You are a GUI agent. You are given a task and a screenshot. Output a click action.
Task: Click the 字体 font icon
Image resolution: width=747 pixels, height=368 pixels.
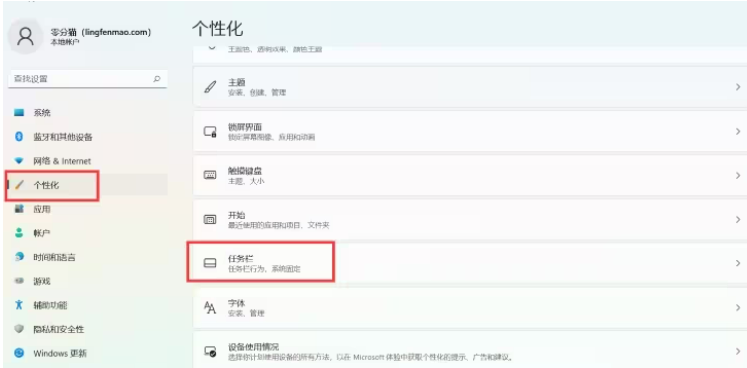(210, 307)
